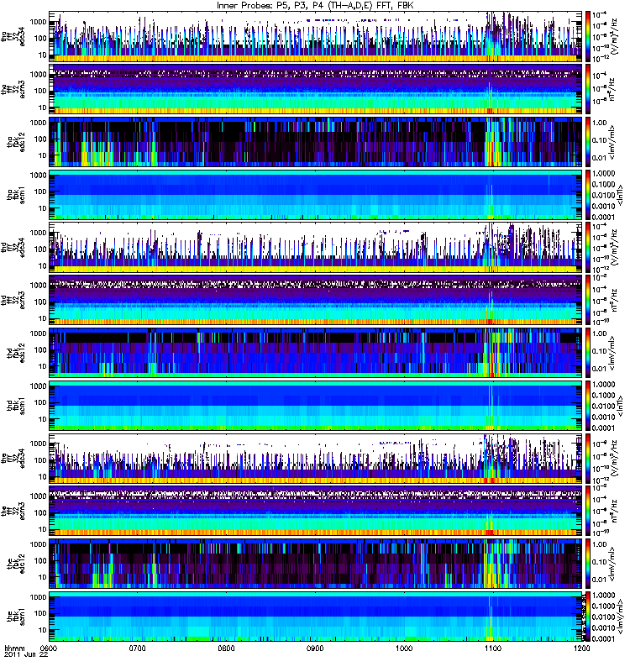Image resolution: width=630 pixels, height=672 pixels.
Task: Select the thd fff 32 scm3 spectrogram panel
Action: (316, 300)
